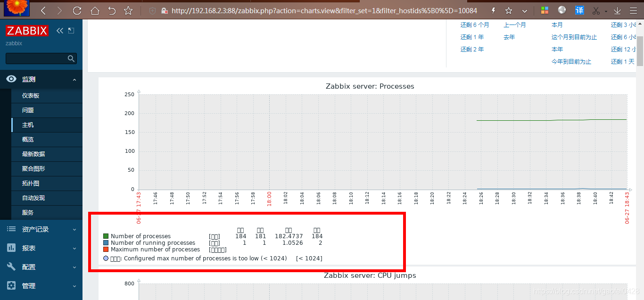The height and width of the screenshot is (300, 644).
Task: Collapse the sidebar with double-chevron icon
Action: [x=59, y=31]
